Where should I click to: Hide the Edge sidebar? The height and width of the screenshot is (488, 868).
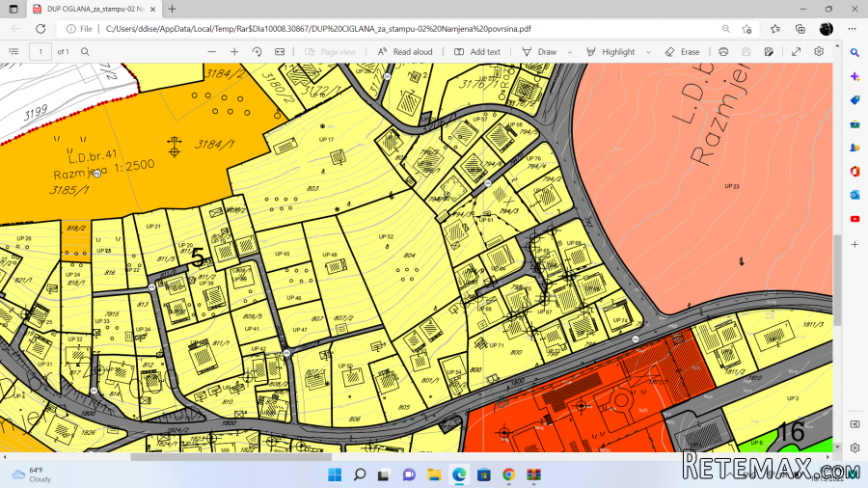coord(855,424)
